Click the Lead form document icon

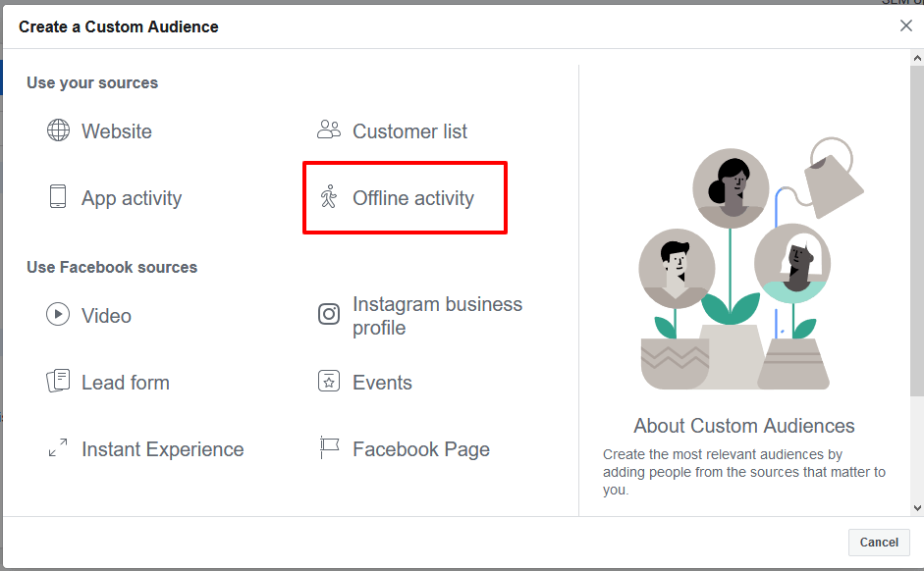pos(58,381)
